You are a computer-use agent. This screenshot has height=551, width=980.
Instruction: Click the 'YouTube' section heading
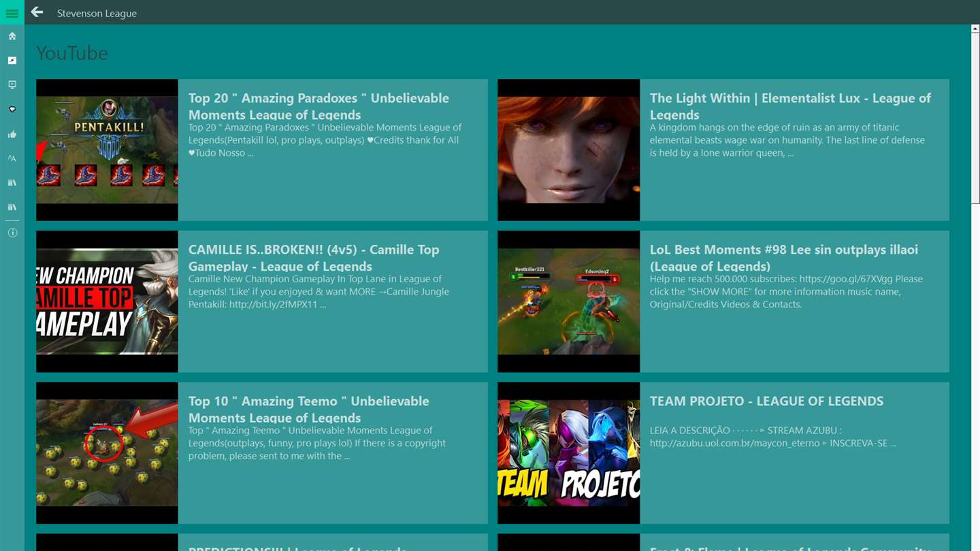pyautogui.click(x=72, y=53)
